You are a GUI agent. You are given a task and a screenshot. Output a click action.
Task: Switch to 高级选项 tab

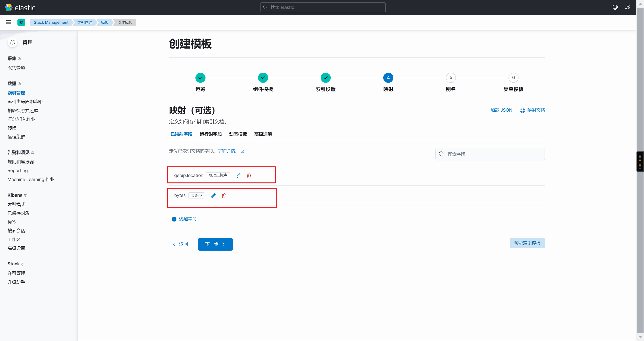[263, 134]
